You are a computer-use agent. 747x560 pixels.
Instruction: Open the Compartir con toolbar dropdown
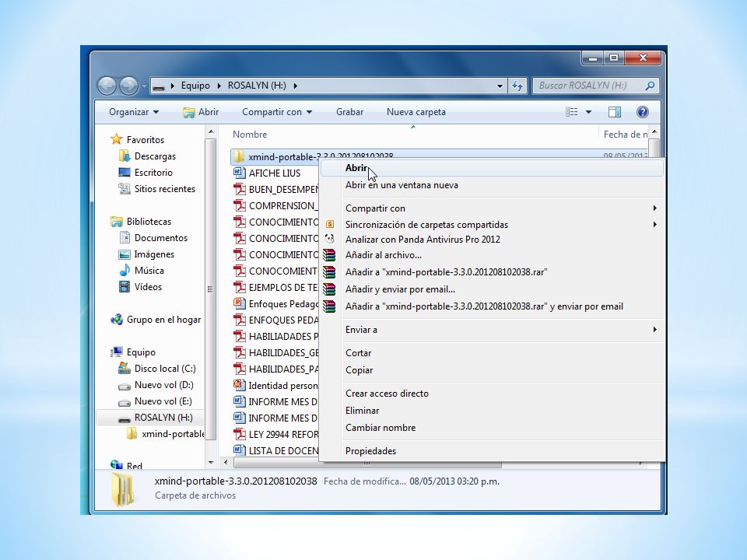coord(277,112)
